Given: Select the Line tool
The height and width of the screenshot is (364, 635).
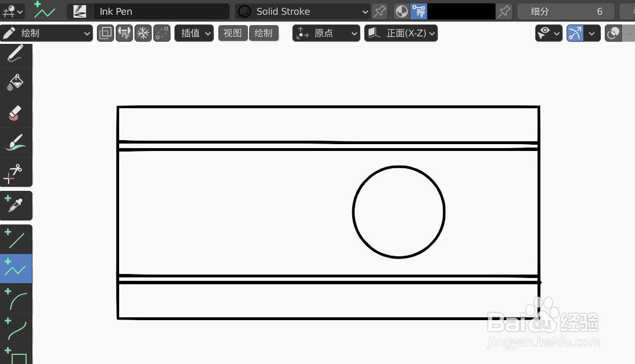Looking at the screenshot, I should point(16,239).
